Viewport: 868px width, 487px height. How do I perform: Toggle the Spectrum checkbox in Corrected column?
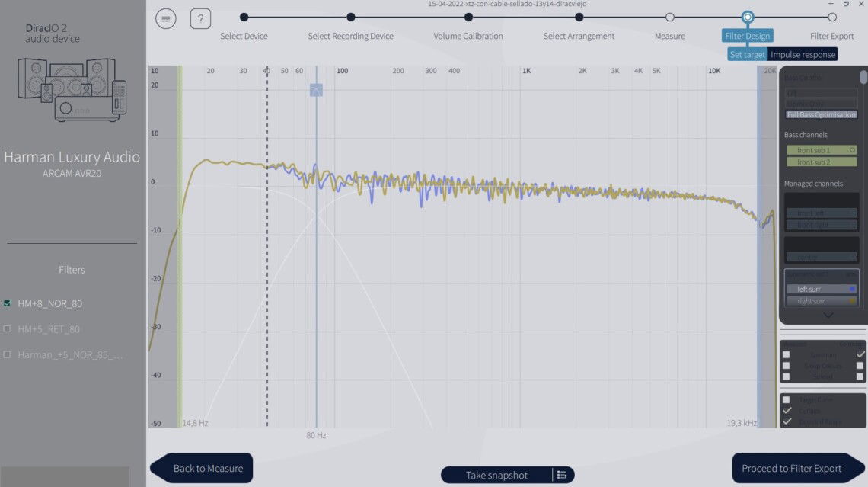[861, 354]
